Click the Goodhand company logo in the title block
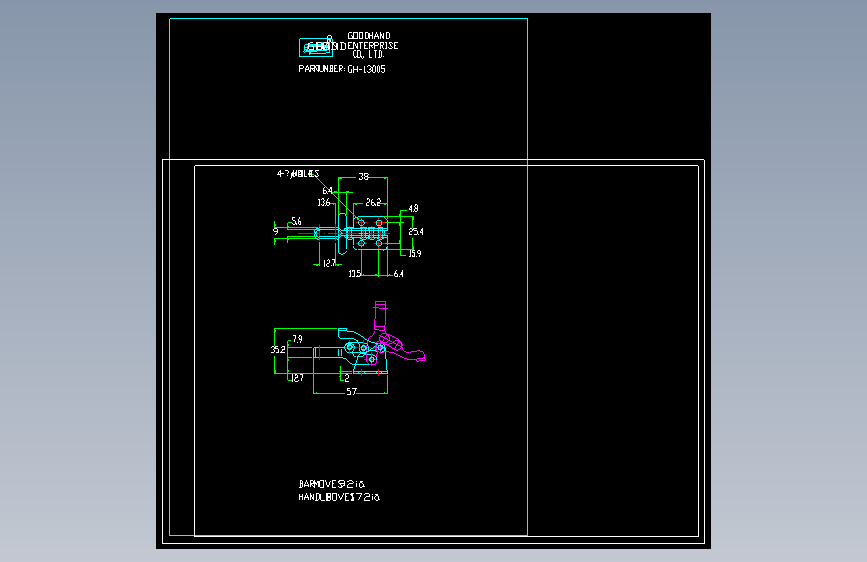The image size is (867, 562). coord(316,47)
